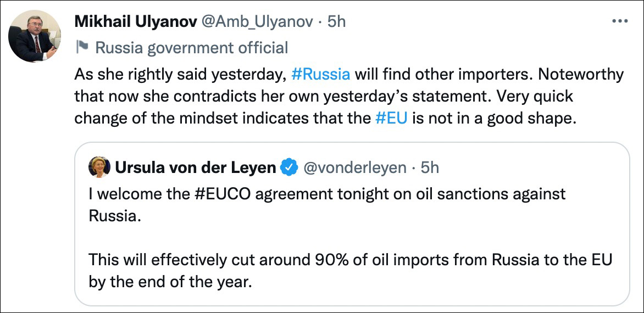Image resolution: width=644 pixels, height=313 pixels.
Task: Select the "Russia government official" label
Action: pos(191,48)
